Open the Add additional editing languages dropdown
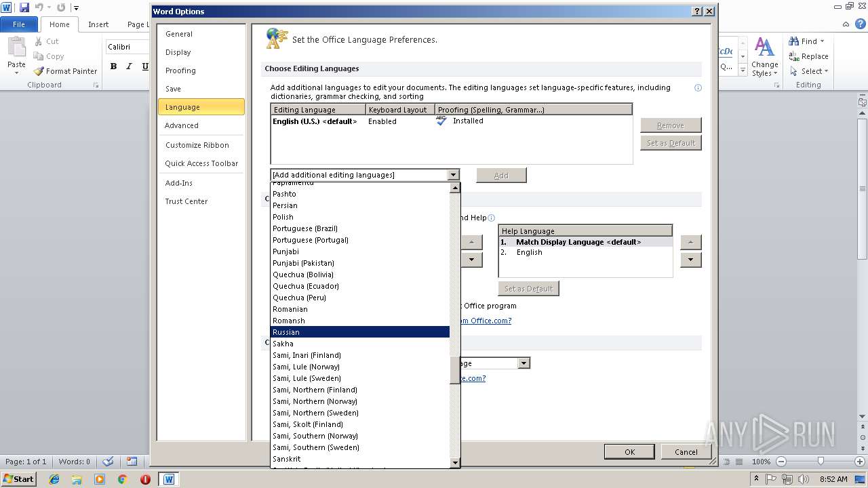This screenshot has height=488, width=868. tap(453, 175)
